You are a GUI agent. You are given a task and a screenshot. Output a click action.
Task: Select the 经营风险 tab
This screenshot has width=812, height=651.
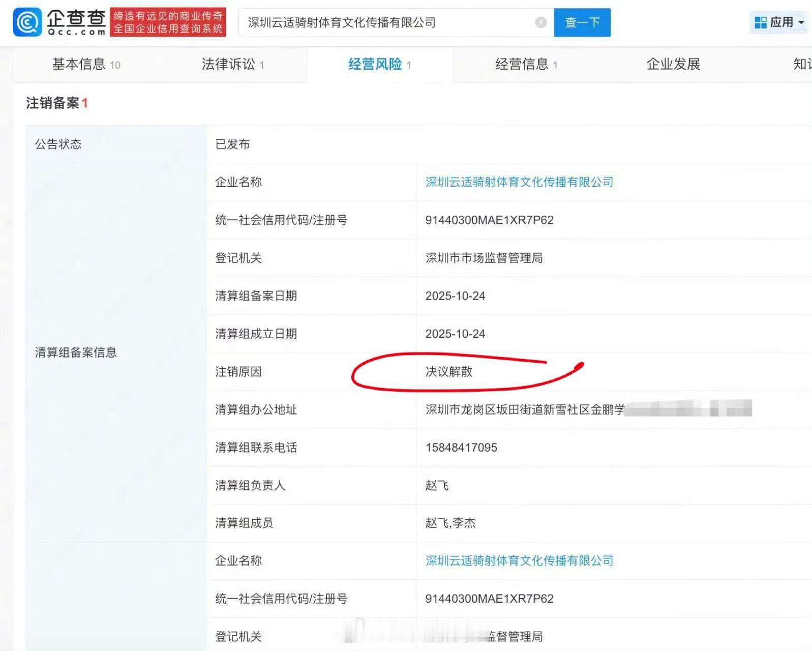379,64
